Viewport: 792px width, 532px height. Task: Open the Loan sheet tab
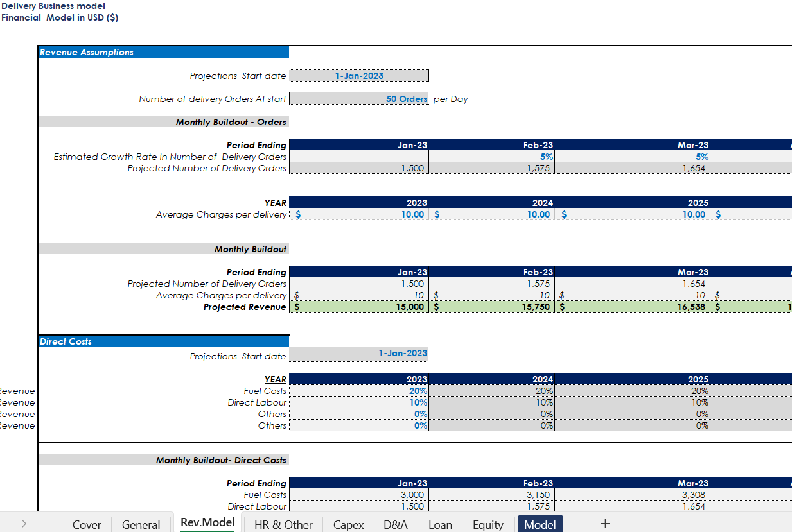click(440, 524)
